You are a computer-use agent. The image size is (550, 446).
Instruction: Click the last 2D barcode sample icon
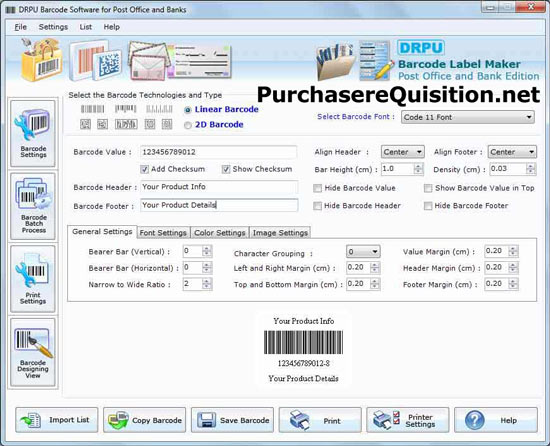pos(167,124)
